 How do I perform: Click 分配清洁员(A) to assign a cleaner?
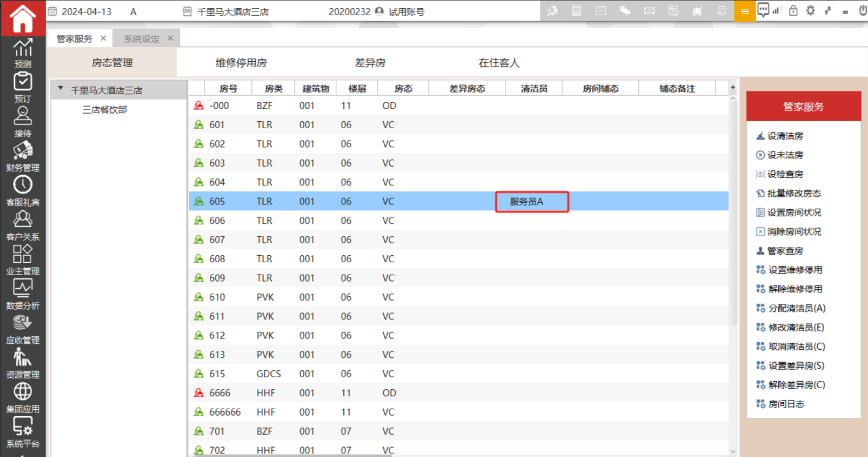tap(796, 308)
